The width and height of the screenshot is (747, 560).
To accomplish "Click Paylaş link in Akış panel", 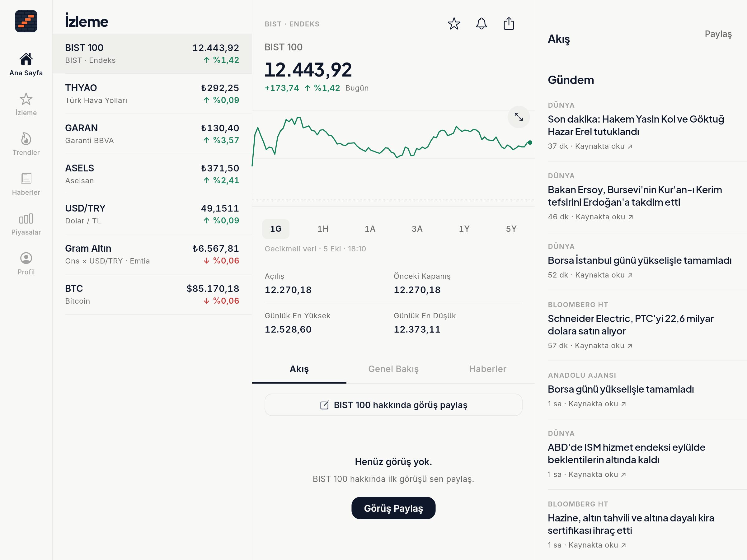I will pos(718,34).
